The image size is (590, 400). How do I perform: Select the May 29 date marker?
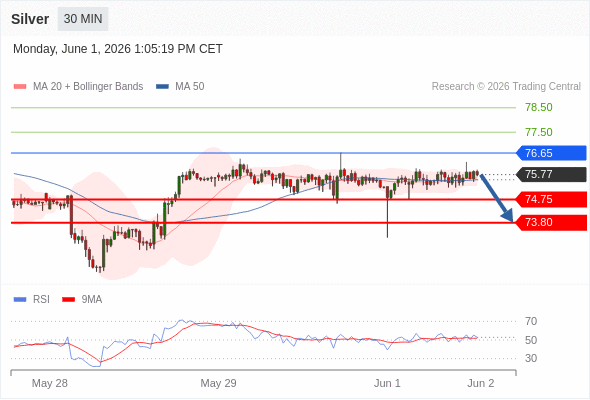click(218, 383)
